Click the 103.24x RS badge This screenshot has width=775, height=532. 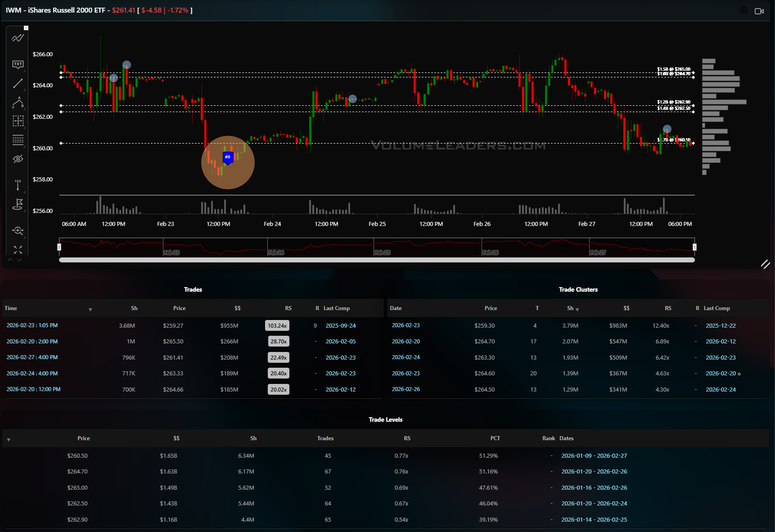point(277,325)
